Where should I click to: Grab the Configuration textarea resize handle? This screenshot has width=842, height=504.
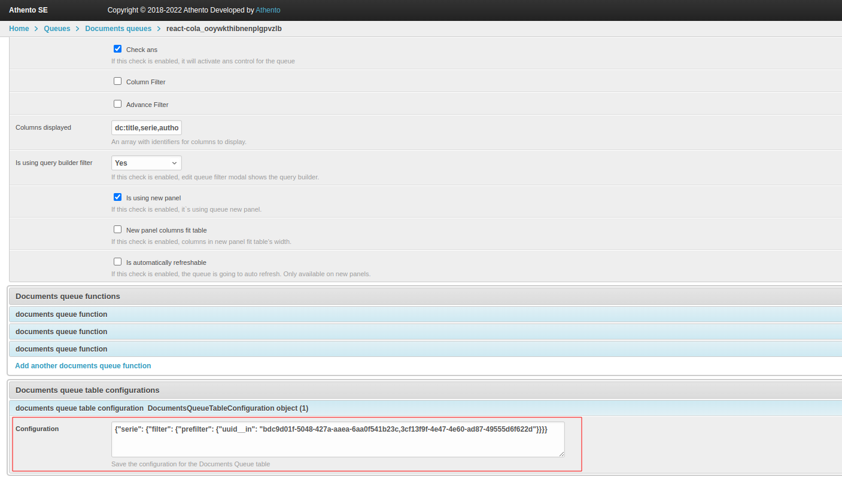point(561,454)
